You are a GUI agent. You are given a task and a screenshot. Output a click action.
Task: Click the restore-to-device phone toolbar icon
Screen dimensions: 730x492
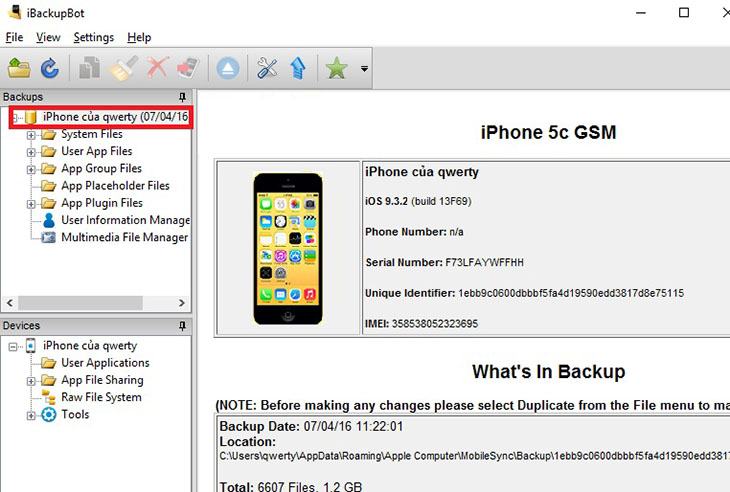pos(188,68)
